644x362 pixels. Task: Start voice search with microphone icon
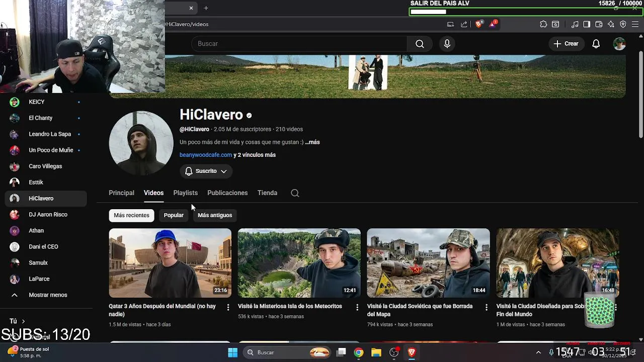point(447,44)
